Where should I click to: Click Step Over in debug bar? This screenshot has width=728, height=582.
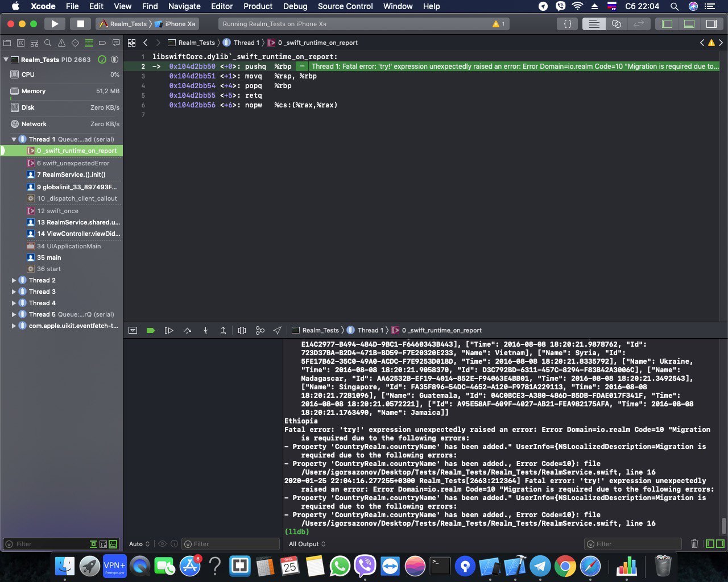point(187,330)
